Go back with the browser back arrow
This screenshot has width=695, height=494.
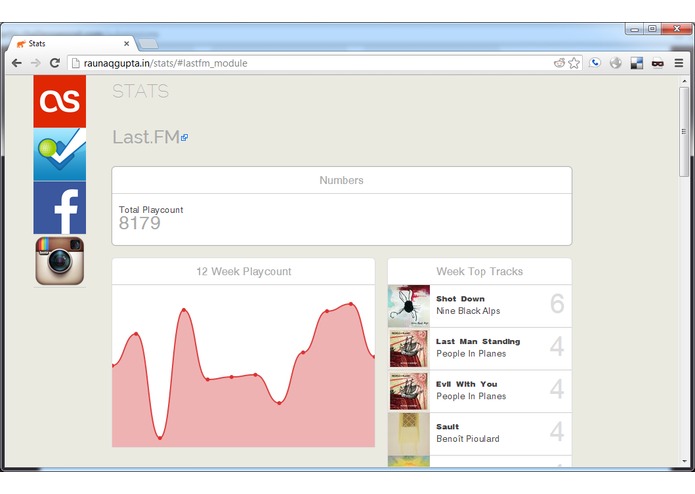pos(17,63)
